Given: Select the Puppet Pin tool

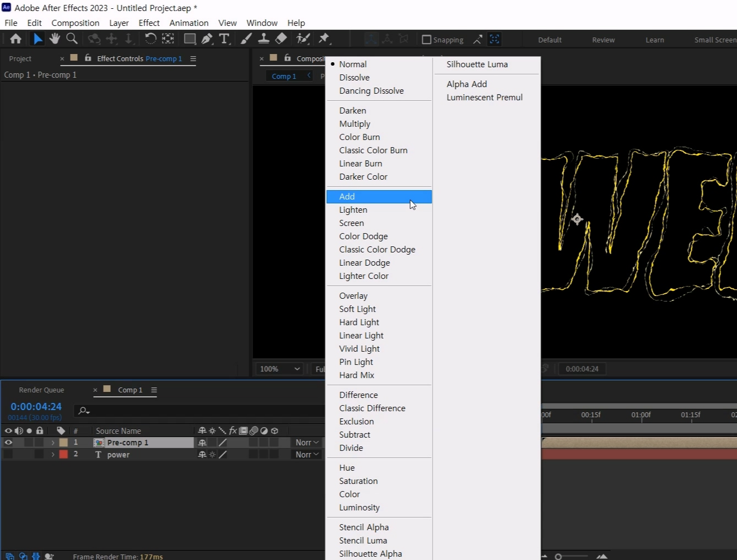Looking at the screenshot, I should [324, 39].
